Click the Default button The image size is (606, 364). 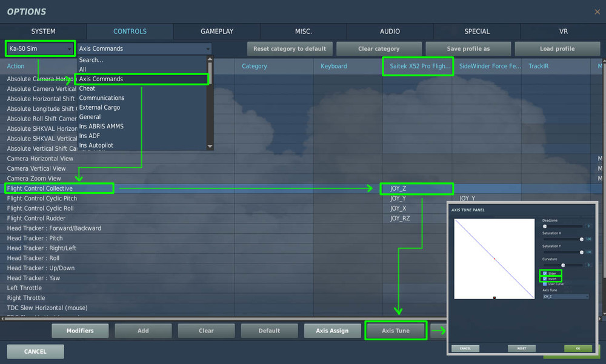pyautogui.click(x=270, y=331)
